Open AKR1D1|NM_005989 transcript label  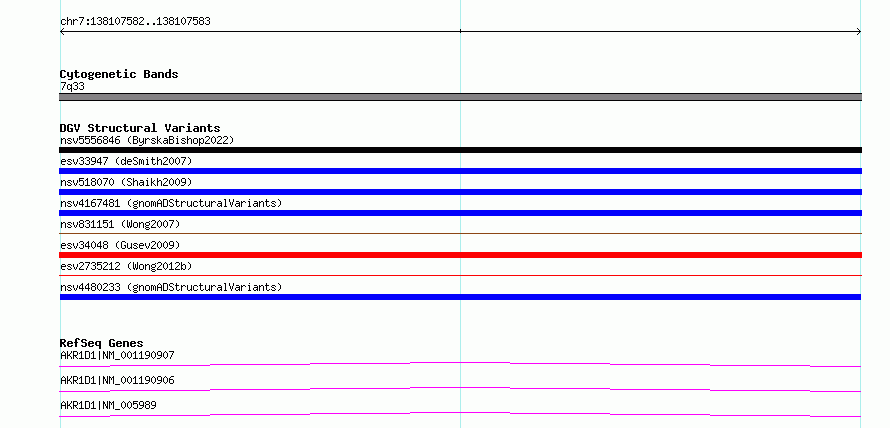click(x=108, y=405)
